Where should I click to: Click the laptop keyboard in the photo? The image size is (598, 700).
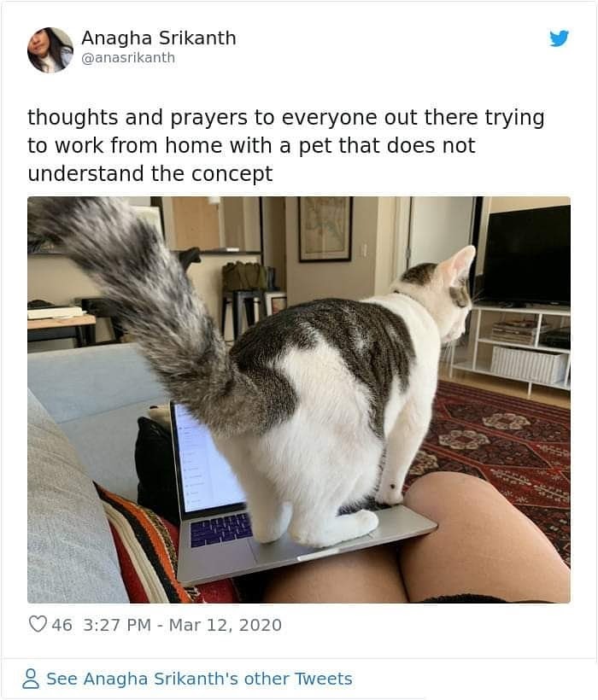point(221,529)
